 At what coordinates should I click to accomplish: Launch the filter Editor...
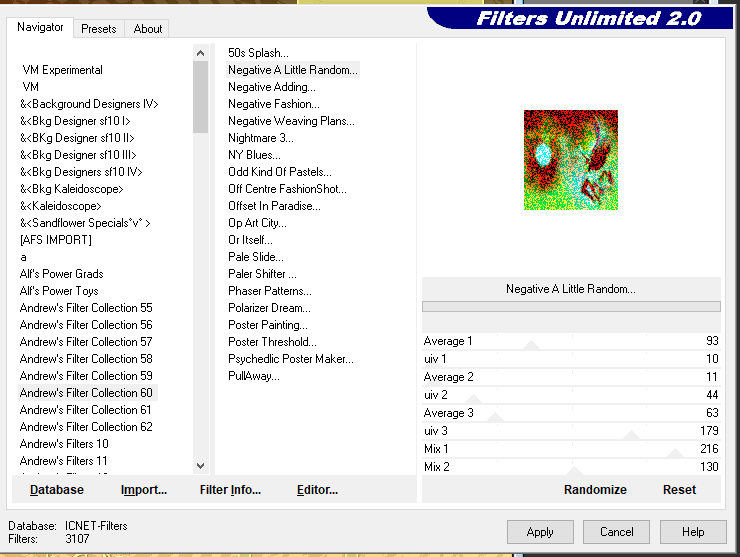(317, 489)
